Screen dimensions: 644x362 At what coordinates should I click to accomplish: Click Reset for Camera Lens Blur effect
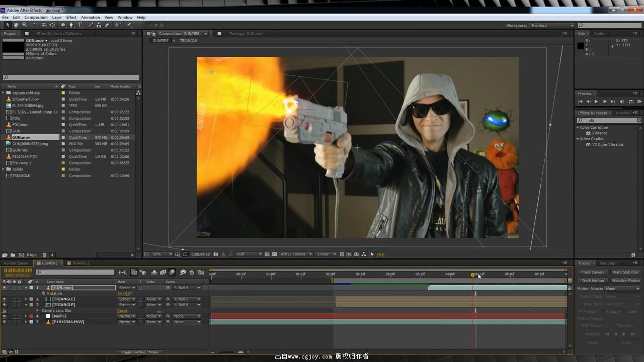[122, 311]
